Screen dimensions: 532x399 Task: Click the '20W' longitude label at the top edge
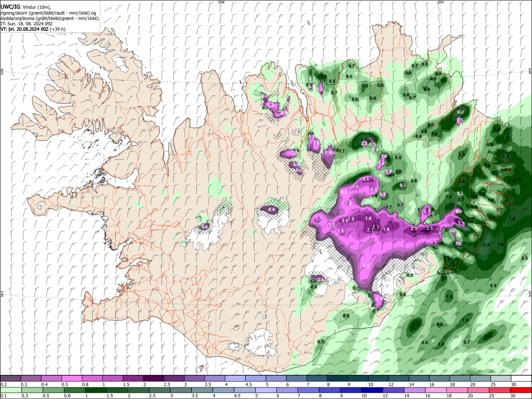pyautogui.click(x=221, y=2)
